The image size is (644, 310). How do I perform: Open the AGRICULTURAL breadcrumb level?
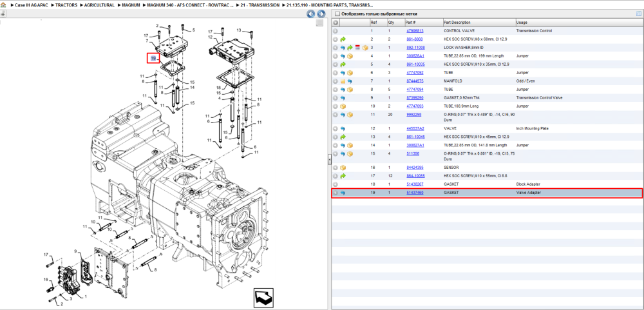click(99, 5)
